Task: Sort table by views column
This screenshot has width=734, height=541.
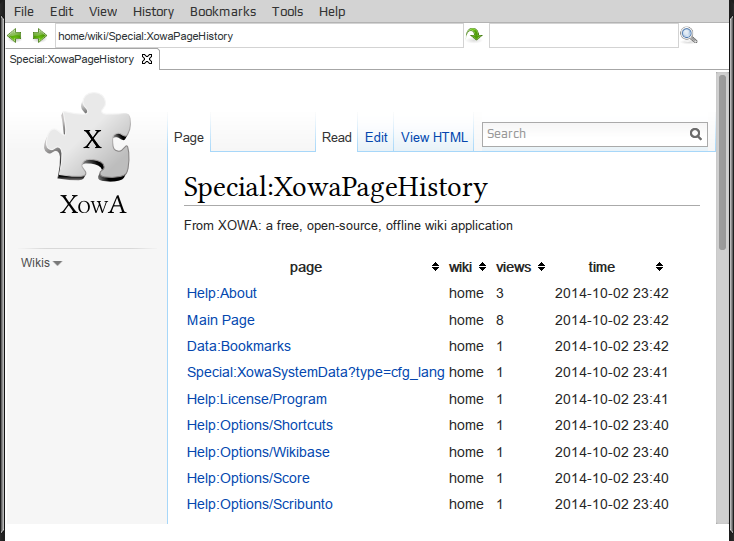Action: pos(542,267)
